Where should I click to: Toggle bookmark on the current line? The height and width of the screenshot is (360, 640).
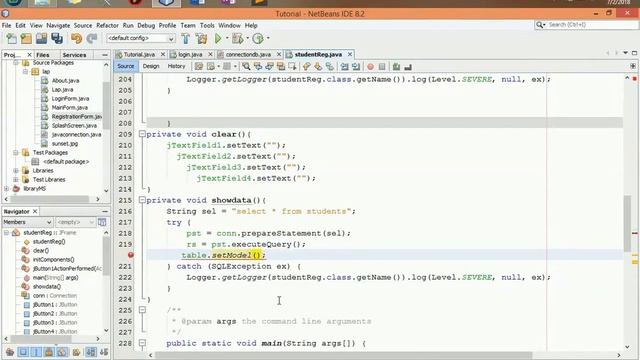(329, 66)
